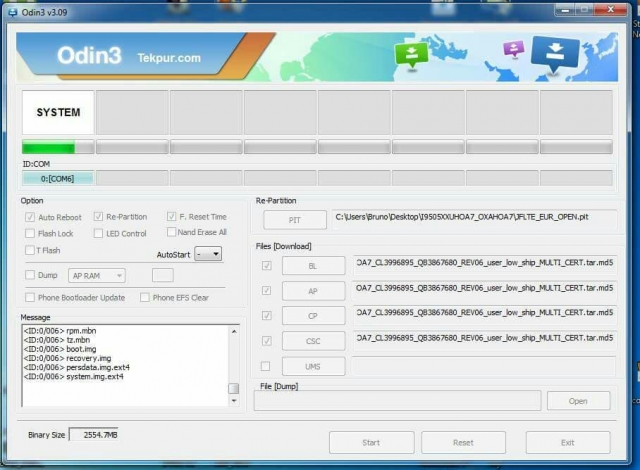Screen dimensions: 640x470
Task: Toggle the Auto Reboot checkbox
Action: tap(30, 217)
